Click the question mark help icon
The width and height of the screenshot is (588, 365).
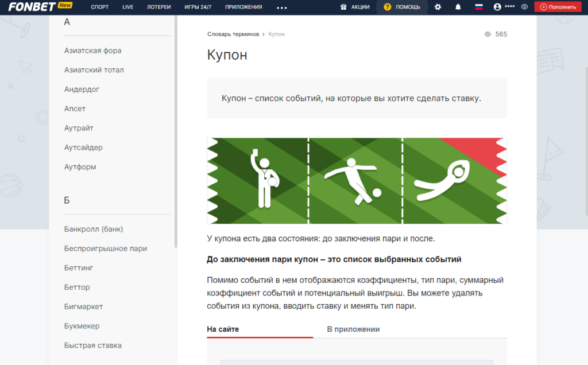[388, 7]
